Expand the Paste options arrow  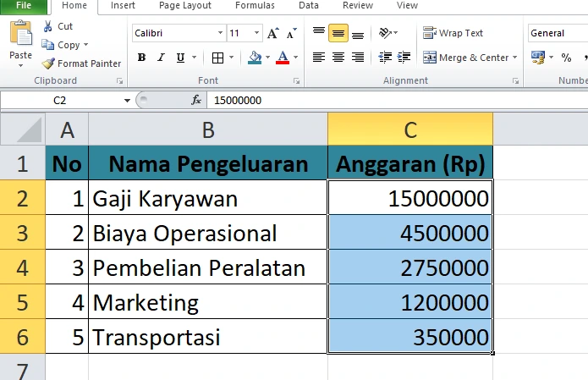[x=20, y=66]
